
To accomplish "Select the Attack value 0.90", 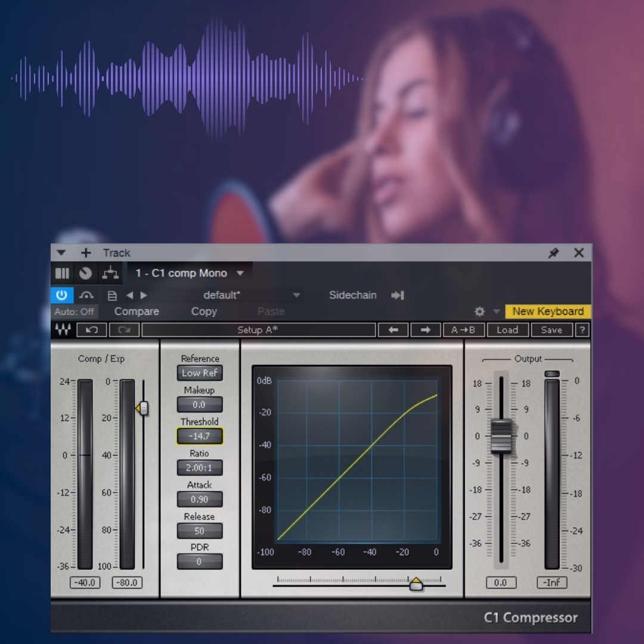I will tap(200, 499).
